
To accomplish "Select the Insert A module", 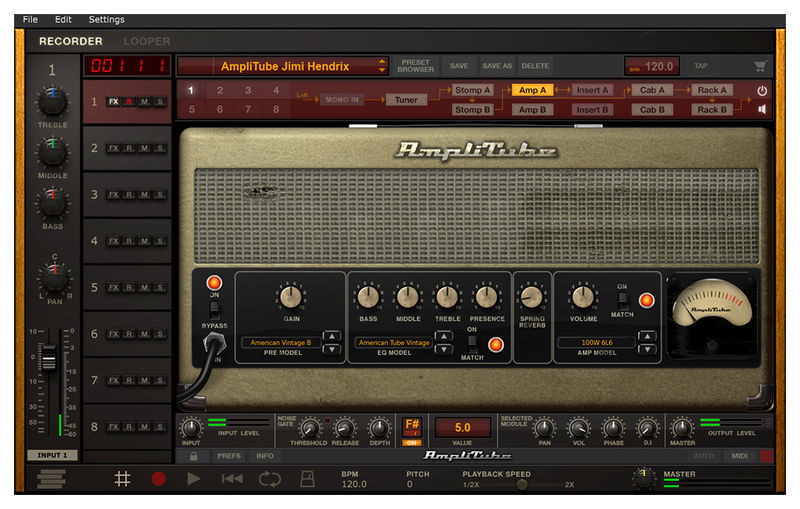I will tap(592, 90).
